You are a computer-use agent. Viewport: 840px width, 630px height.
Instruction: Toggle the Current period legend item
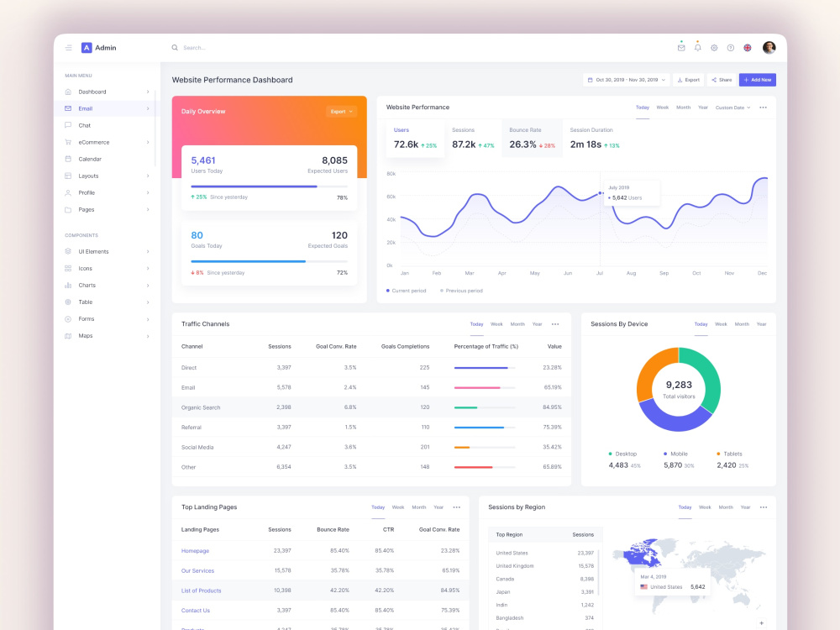(x=406, y=291)
